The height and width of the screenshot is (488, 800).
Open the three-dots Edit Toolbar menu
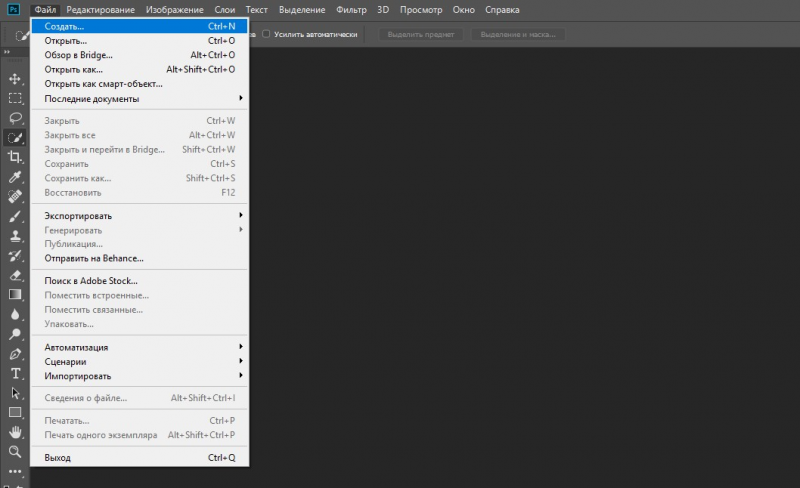(15, 471)
